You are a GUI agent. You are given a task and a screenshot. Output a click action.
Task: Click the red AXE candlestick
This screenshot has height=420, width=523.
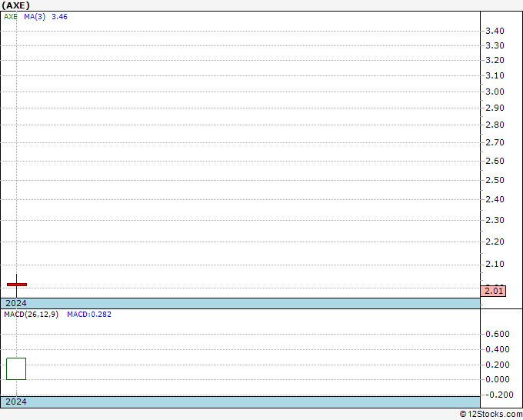(x=17, y=285)
